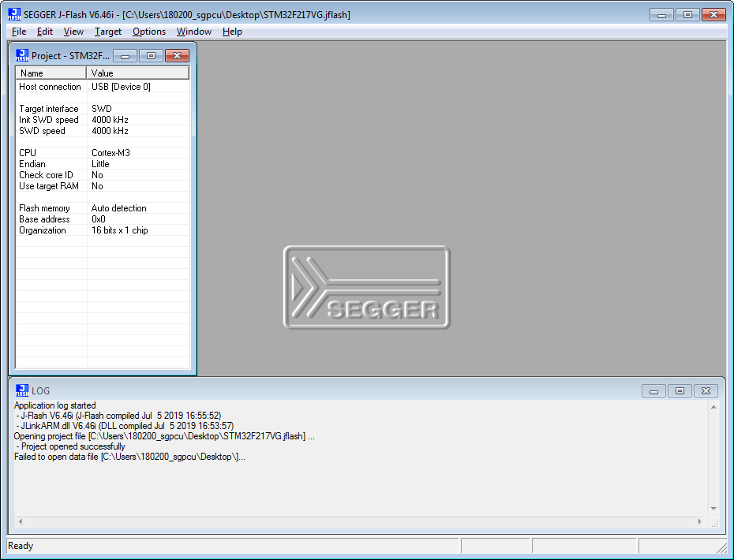
Task: Open the Edit menu
Action: click(x=45, y=32)
